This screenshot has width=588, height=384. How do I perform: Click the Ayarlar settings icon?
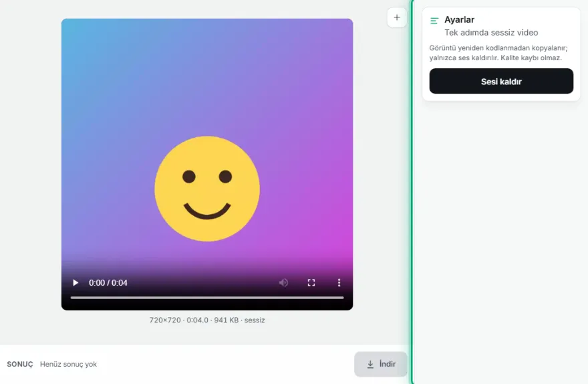click(434, 21)
